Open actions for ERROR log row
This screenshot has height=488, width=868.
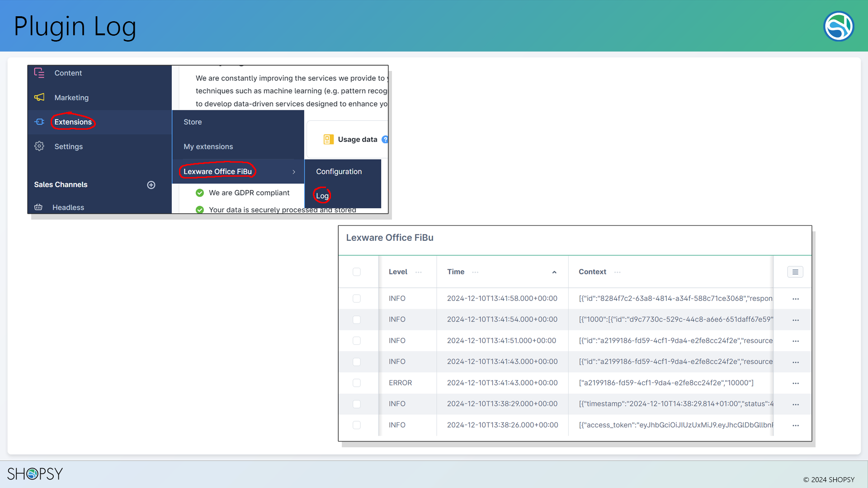click(x=796, y=383)
